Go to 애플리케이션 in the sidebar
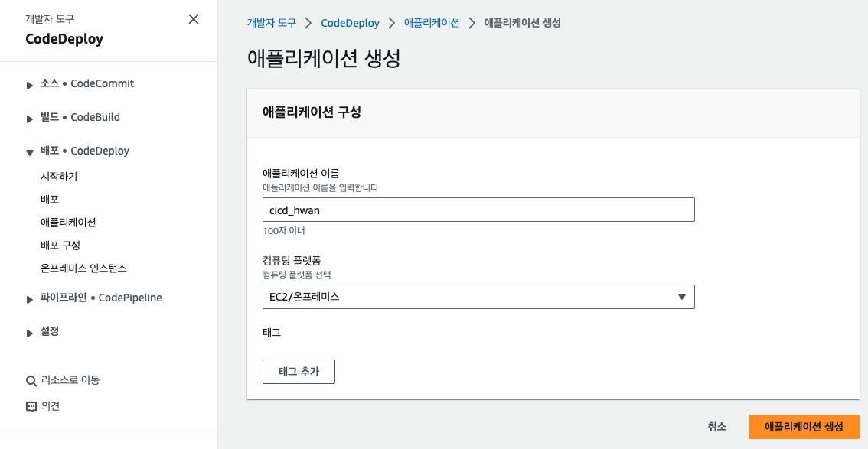Viewport: 868px width, 449px height. (68, 223)
